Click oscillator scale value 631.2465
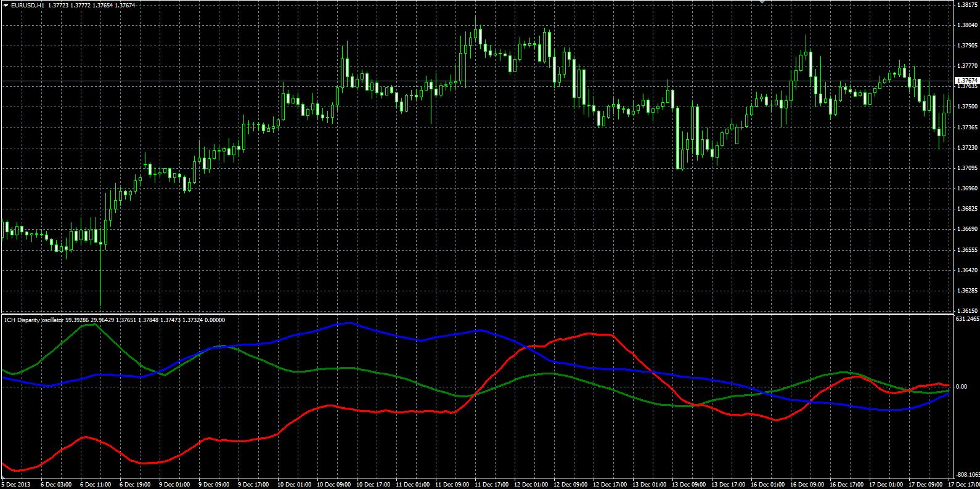Viewport: 980px width, 489px height. 968,319
